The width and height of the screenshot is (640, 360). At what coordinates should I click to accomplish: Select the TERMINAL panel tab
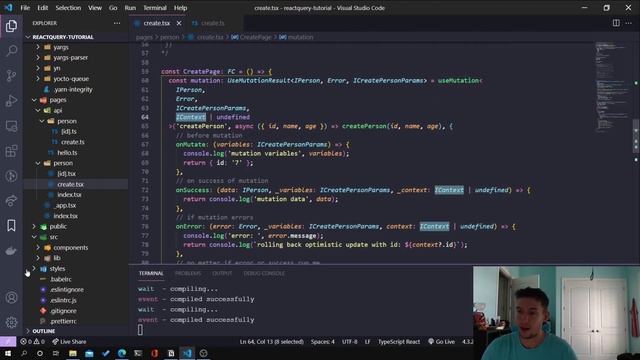tap(151, 273)
